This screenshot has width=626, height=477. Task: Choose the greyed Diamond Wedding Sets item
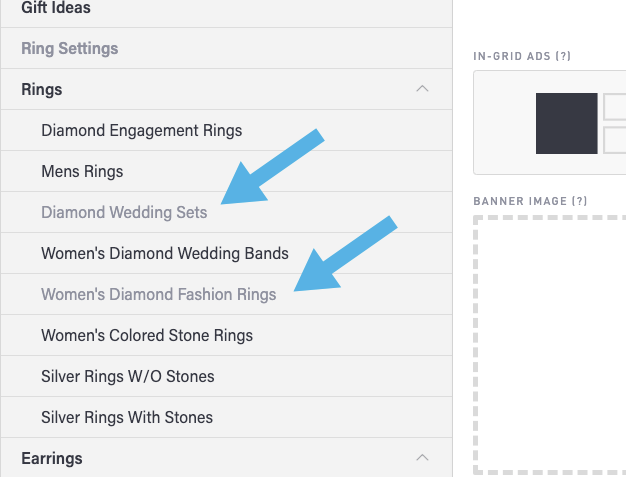click(124, 212)
